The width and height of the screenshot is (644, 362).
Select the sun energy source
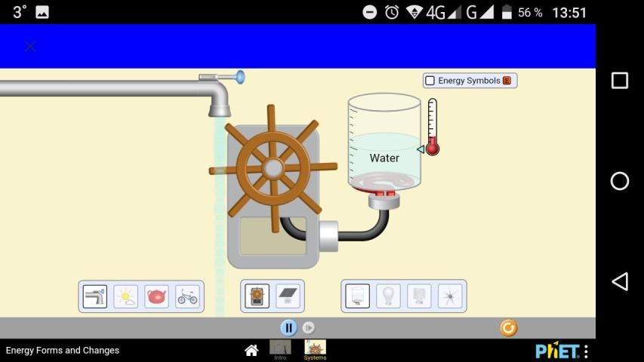(x=126, y=296)
